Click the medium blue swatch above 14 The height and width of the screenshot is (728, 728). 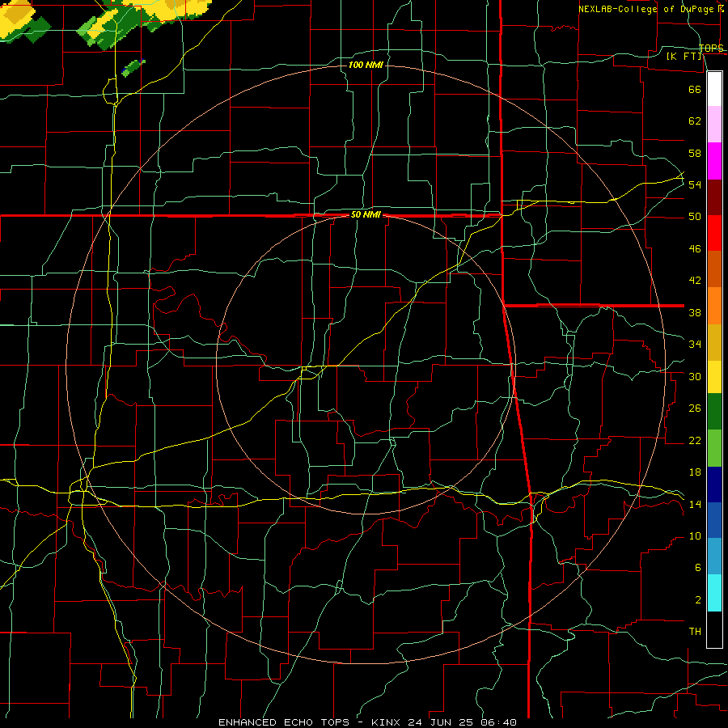tap(714, 520)
